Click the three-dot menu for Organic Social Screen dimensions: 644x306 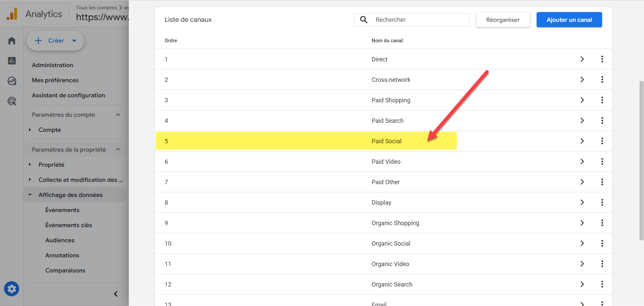[x=602, y=243]
